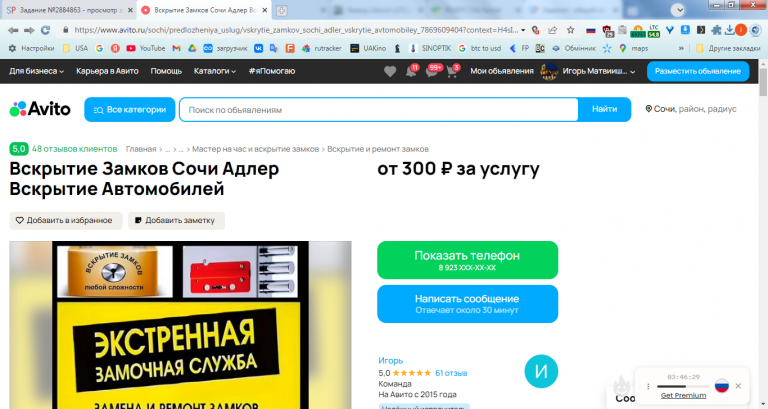This screenshot has width=768, height=409.
Task: Open the VK bookmark icon
Action: click(x=258, y=48)
